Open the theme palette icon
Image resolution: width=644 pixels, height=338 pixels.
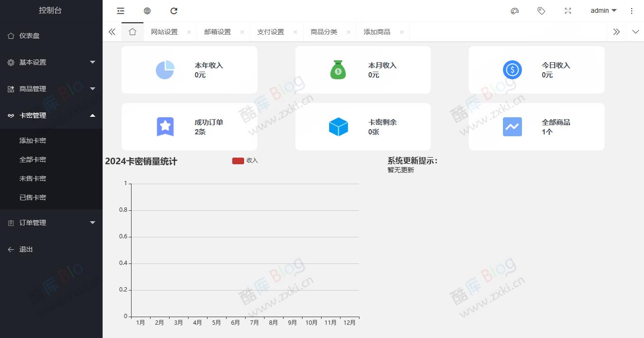click(x=514, y=10)
